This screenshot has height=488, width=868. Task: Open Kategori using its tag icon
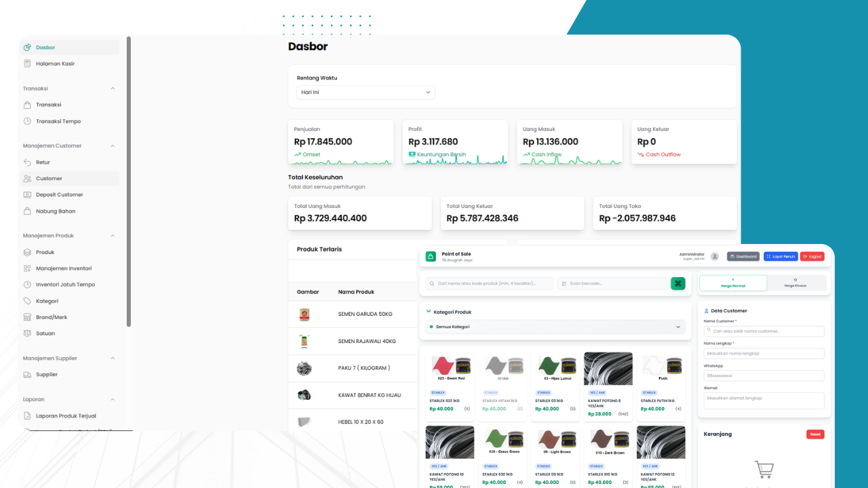[26, 300]
